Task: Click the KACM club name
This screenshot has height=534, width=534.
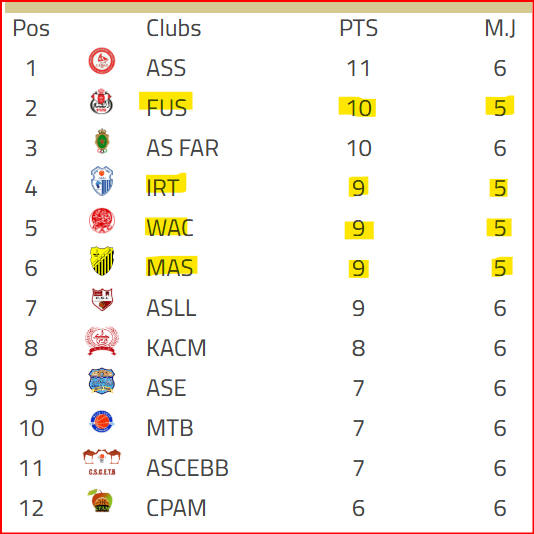Action: pyautogui.click(x=176, y=348)
